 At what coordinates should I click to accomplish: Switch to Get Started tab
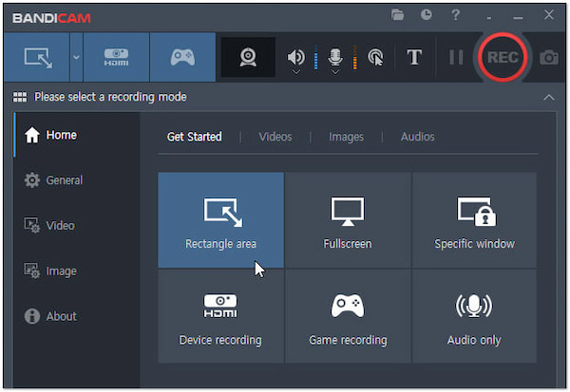tap(195, 137)
